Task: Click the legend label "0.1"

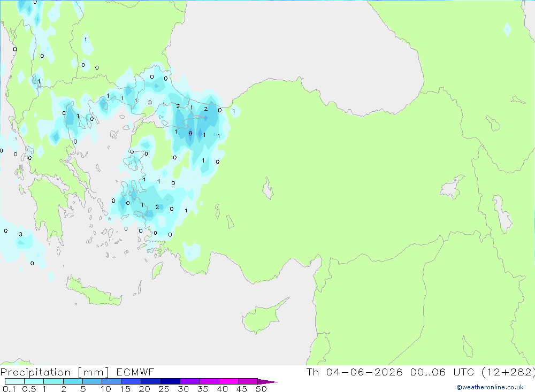Action: [x=9, y=389]
